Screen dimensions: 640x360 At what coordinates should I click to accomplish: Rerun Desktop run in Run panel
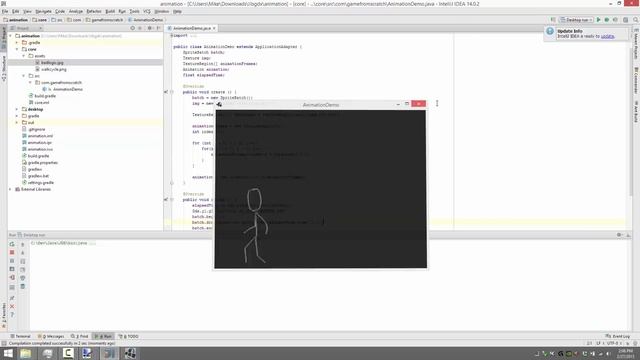(12, 244)
